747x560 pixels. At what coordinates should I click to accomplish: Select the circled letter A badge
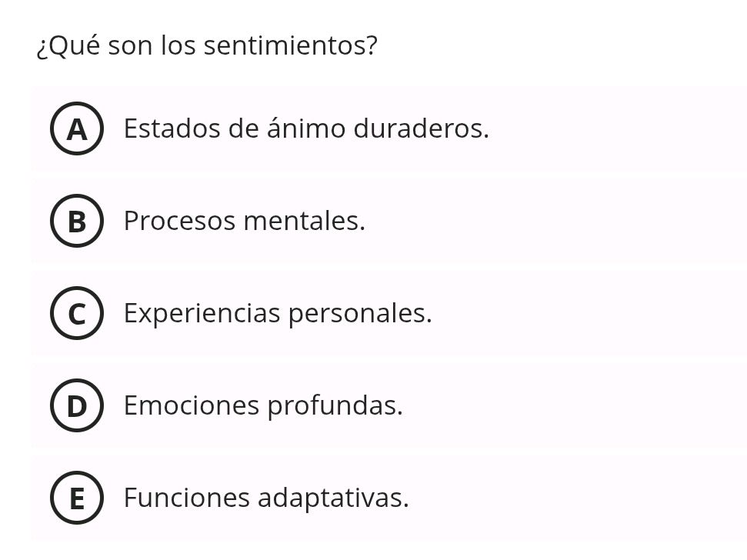point(77,129)
